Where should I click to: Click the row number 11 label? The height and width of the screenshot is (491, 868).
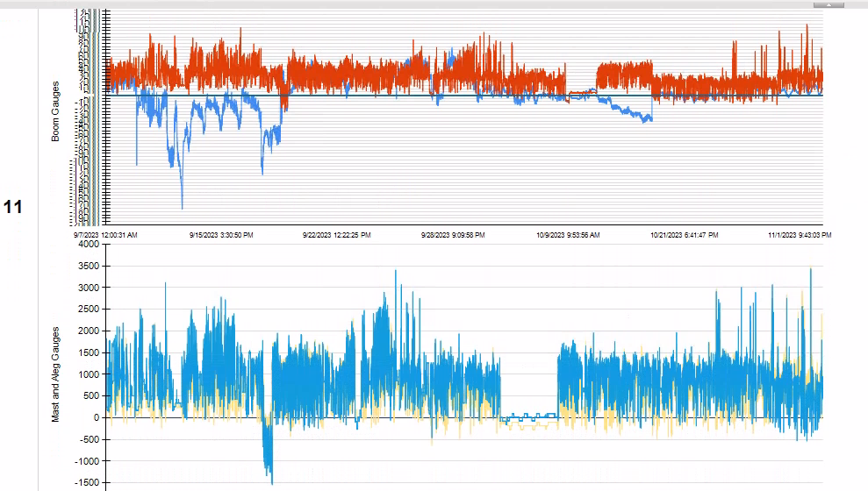[12, 208]
